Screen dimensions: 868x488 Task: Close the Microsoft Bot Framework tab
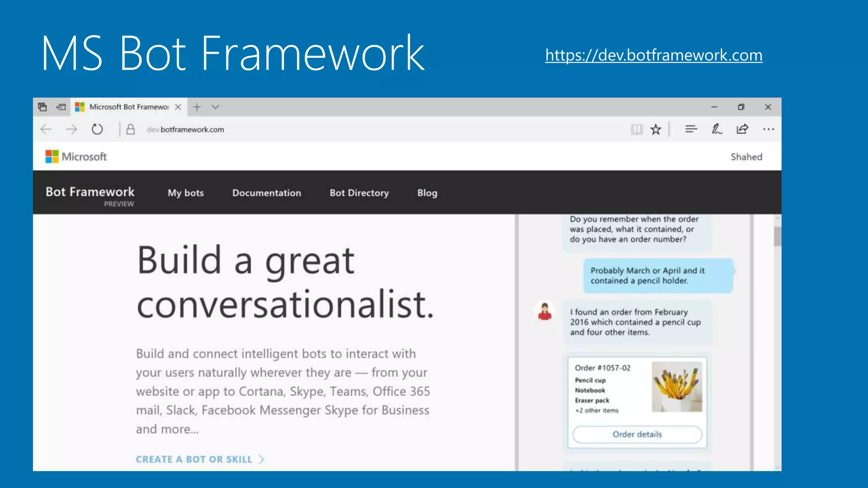tap(178, 107)
